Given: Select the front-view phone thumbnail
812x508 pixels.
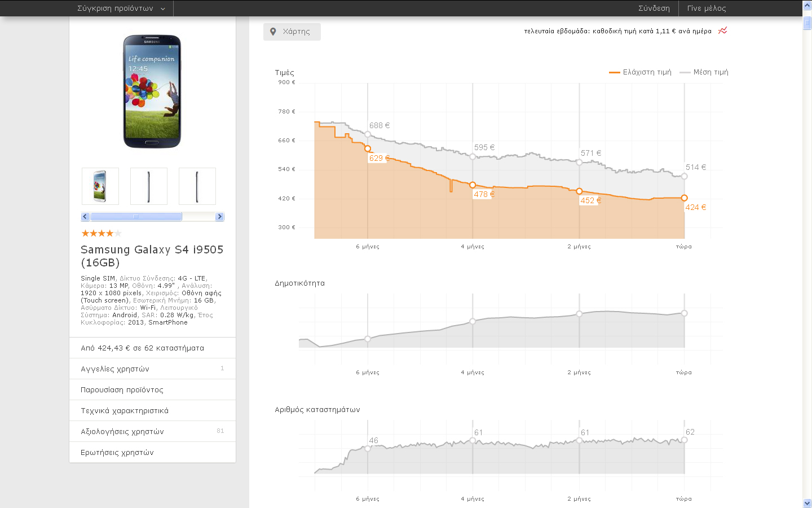Looking at the screenshot, I should (100, 186).
